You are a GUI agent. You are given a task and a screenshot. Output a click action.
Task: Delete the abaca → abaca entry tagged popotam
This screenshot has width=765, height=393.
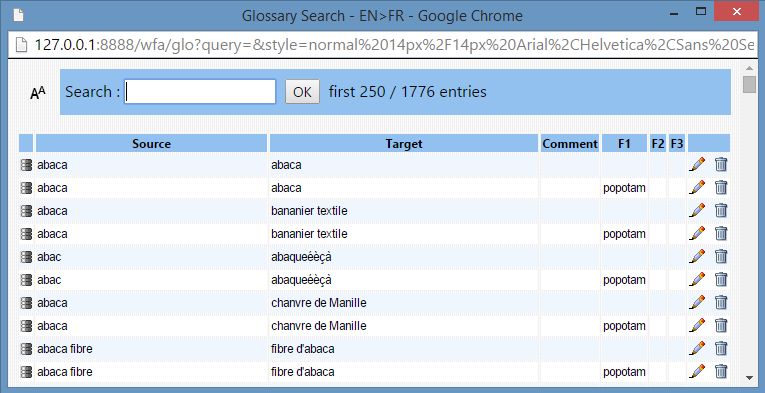point(721,187)
